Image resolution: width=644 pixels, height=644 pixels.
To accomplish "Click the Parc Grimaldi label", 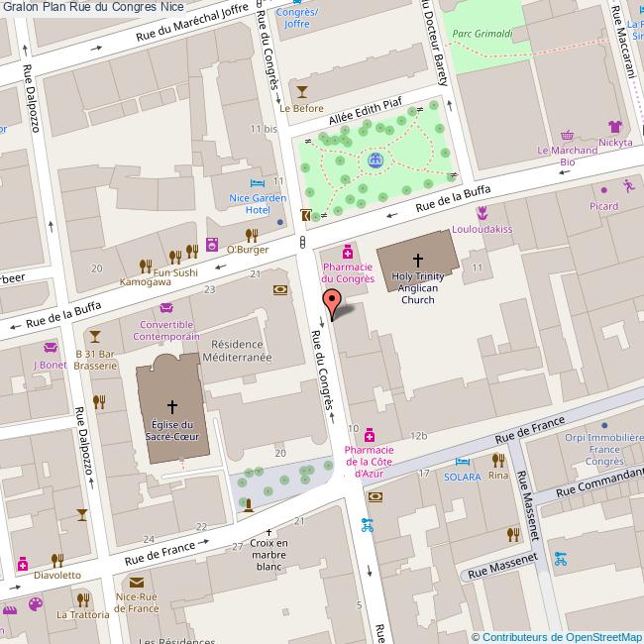I will [483, 33].
